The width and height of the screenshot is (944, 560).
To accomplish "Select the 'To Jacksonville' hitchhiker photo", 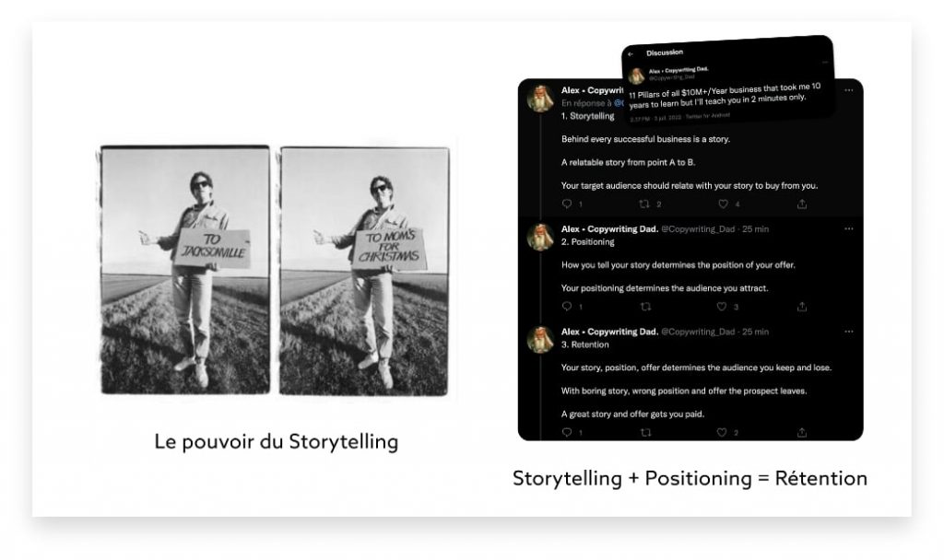I will [x=185, y=269].
